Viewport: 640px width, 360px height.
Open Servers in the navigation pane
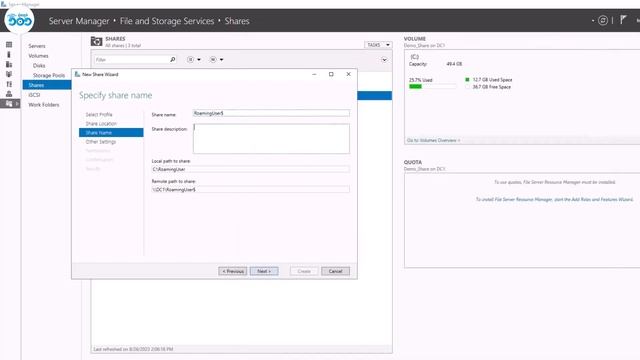37,46
